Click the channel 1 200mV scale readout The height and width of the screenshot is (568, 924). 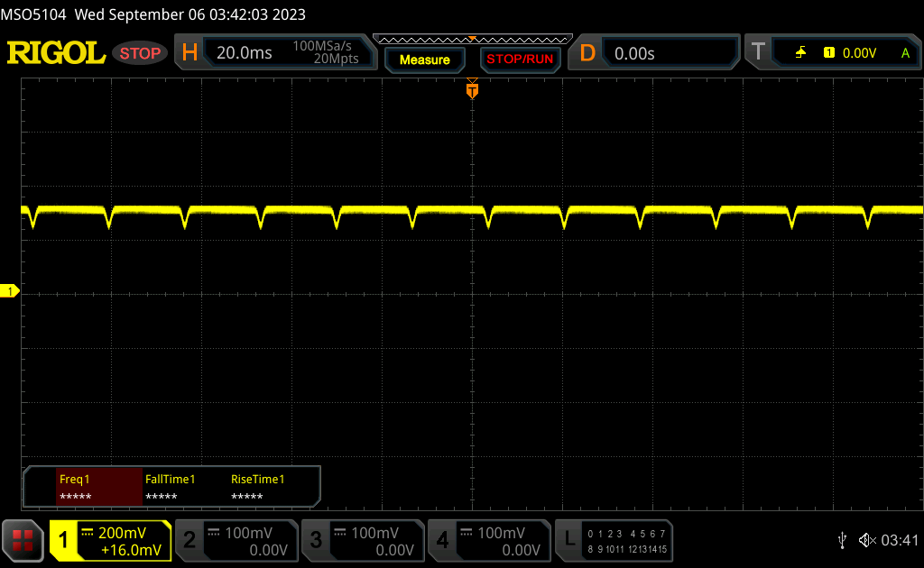click(122, 533)
